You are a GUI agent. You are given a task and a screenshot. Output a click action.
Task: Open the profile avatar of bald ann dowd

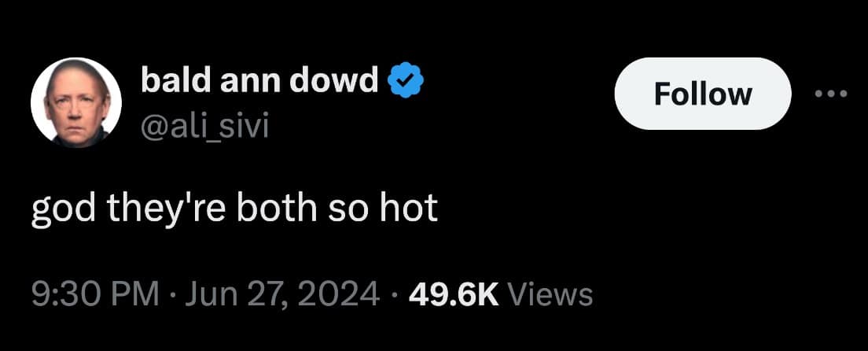76,102
